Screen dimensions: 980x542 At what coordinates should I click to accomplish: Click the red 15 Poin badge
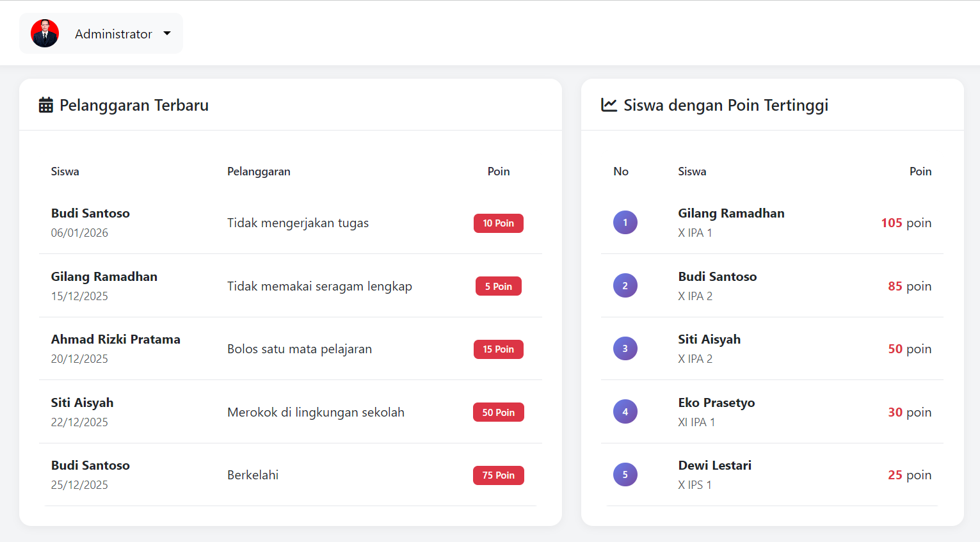click(499, 349)
